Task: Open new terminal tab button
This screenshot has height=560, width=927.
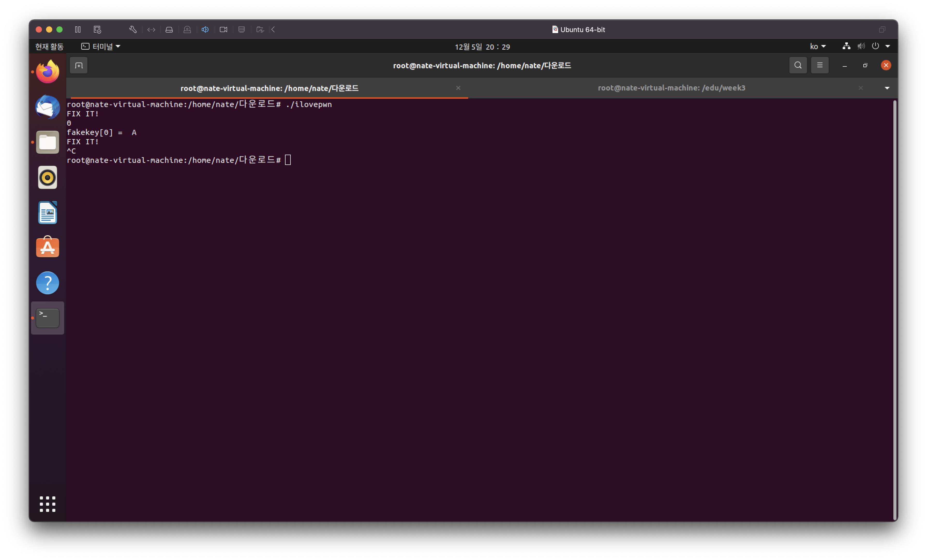Action: [x=79, y=65]
